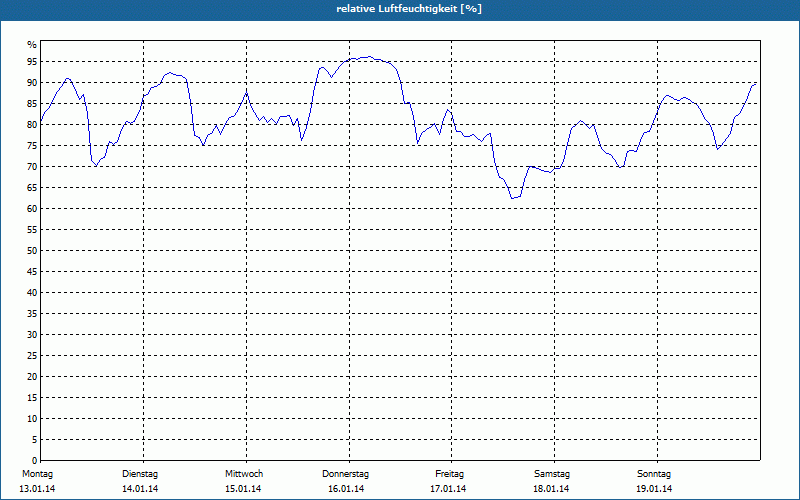This screenshot has height=500, width=800.
Task: Click the chart title 'relative Luftfeuchtigkeit [%]'
Action: point(409,9)
